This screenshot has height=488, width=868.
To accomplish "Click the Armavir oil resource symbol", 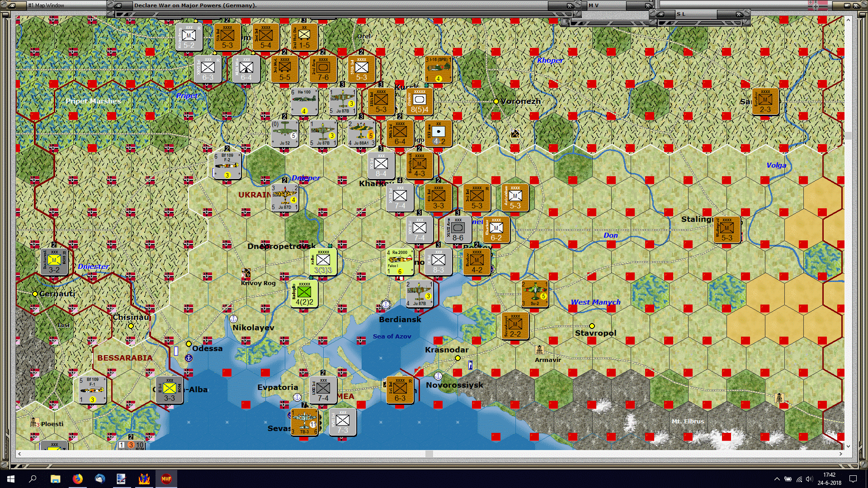I will [x=539, y=350].
